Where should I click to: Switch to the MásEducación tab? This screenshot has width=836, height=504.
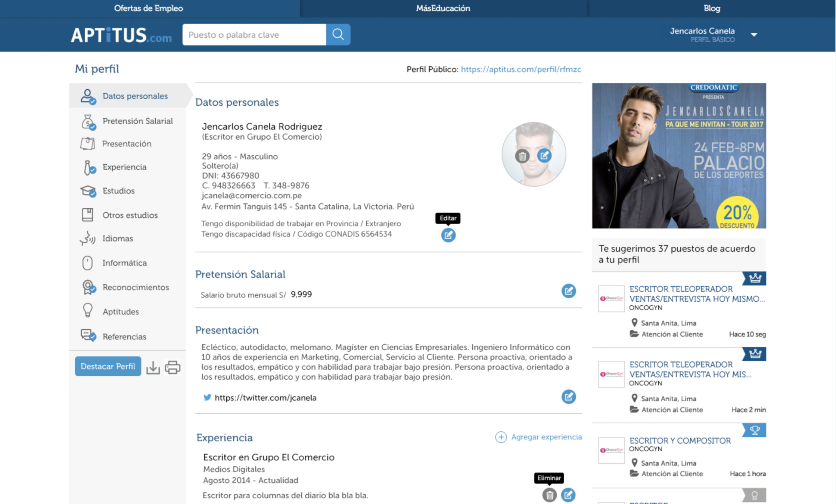coord(443,8)
